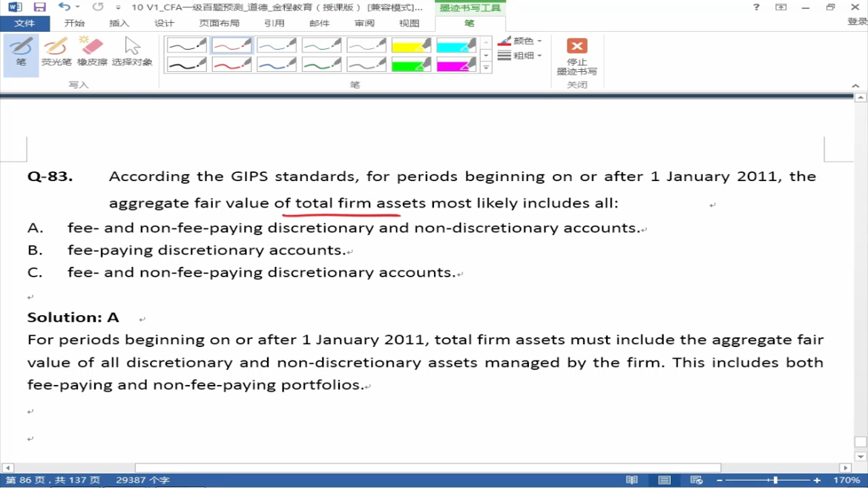Choose the blue pen in top row
Viewport: 868px width, 488px height.
click(x=276, y=45)
